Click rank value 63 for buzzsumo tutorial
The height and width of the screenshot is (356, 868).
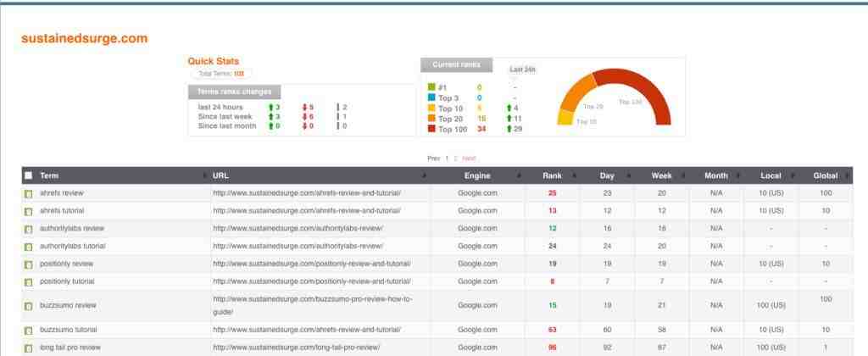552,330
